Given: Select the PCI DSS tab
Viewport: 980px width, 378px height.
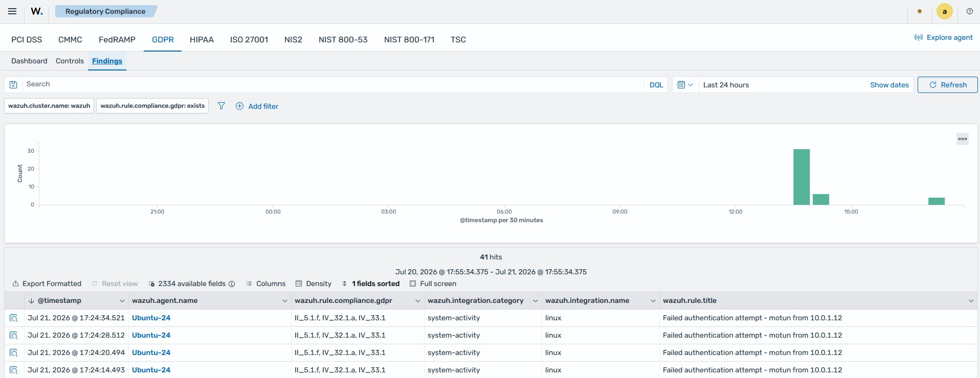Looking at the screenshot, I should (27, 39).
